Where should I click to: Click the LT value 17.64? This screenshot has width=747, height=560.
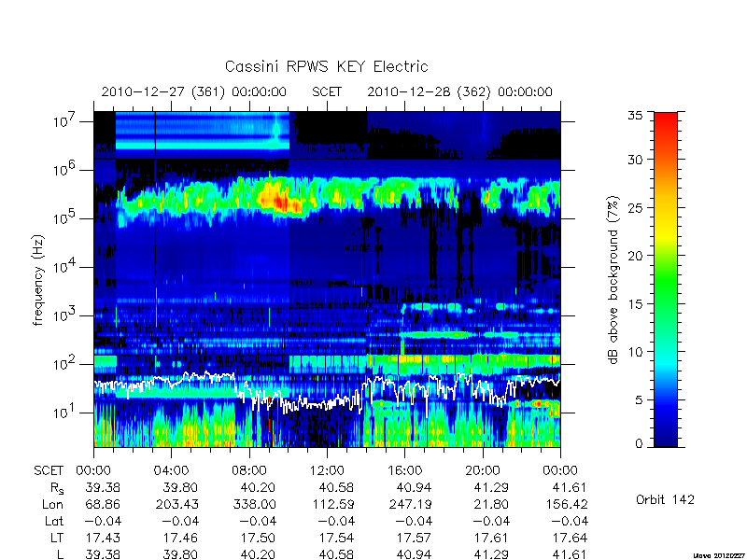(x=570, y=538)
